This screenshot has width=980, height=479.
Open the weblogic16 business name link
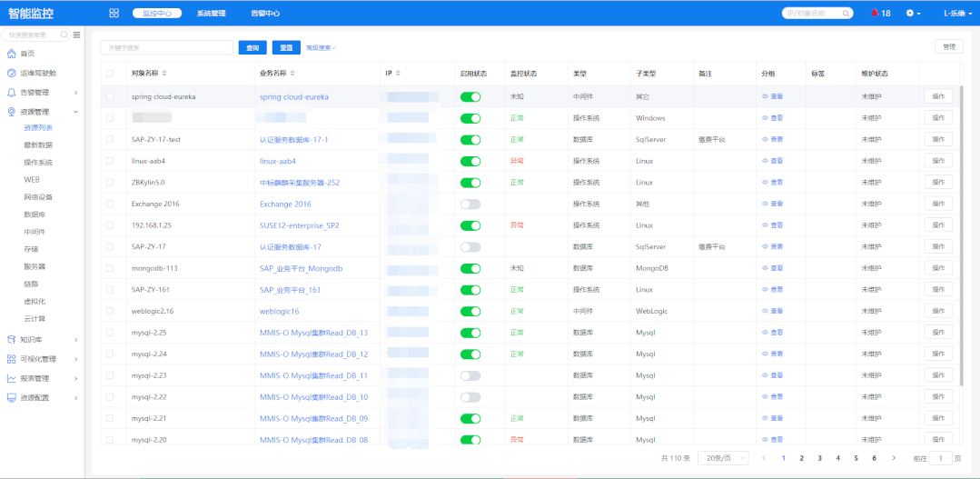click(x=280, y=312)
